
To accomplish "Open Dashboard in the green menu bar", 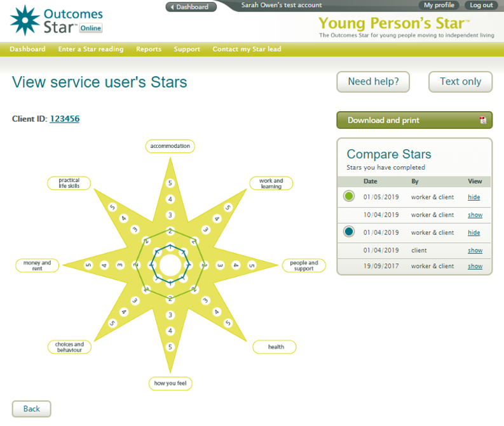I will (x=27, y=49).
